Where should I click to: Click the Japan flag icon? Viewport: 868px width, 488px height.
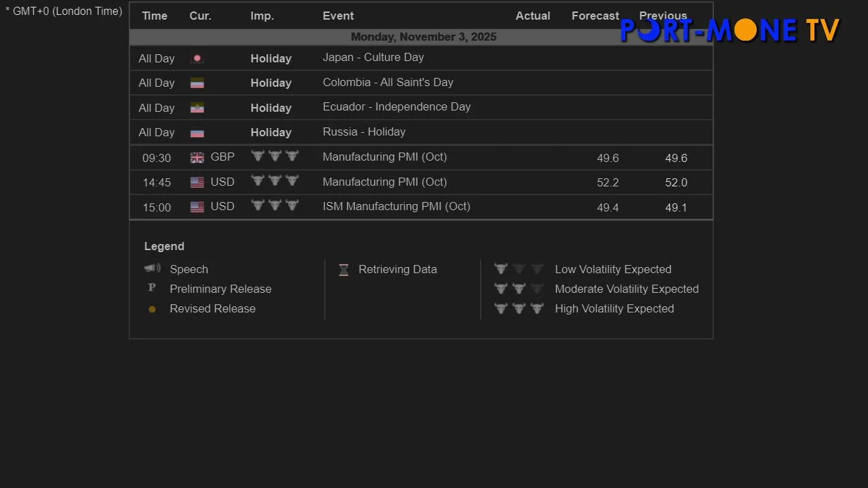tap(197, 58)
